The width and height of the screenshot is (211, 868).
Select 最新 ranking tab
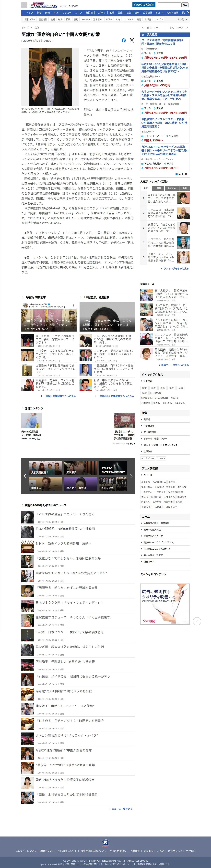click(145, 188)
